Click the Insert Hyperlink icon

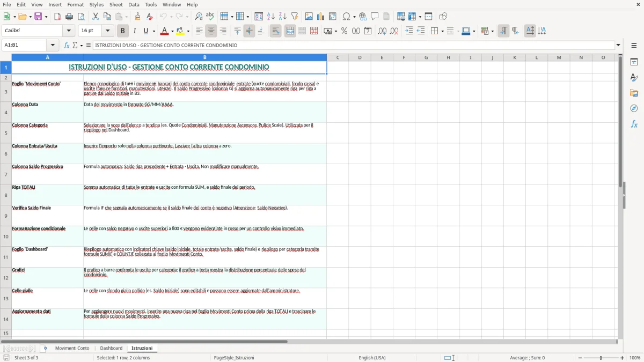[x=363, y=17]
